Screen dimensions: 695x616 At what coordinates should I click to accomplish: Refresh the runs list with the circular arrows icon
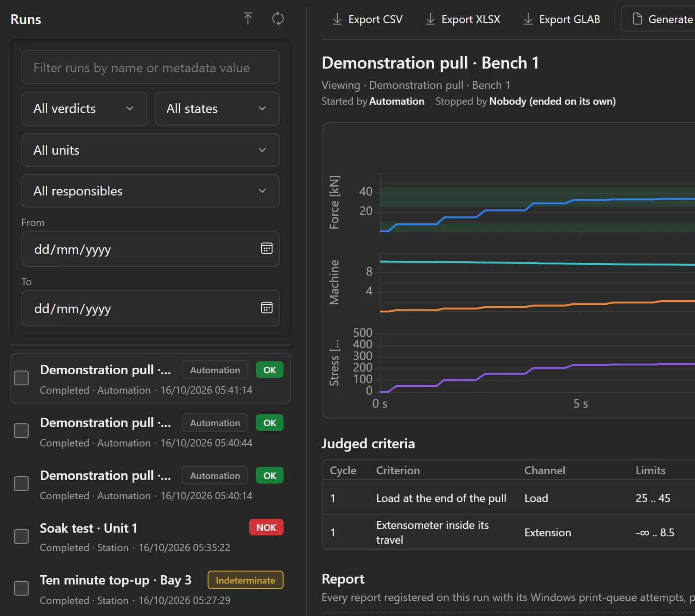(278, 19)
